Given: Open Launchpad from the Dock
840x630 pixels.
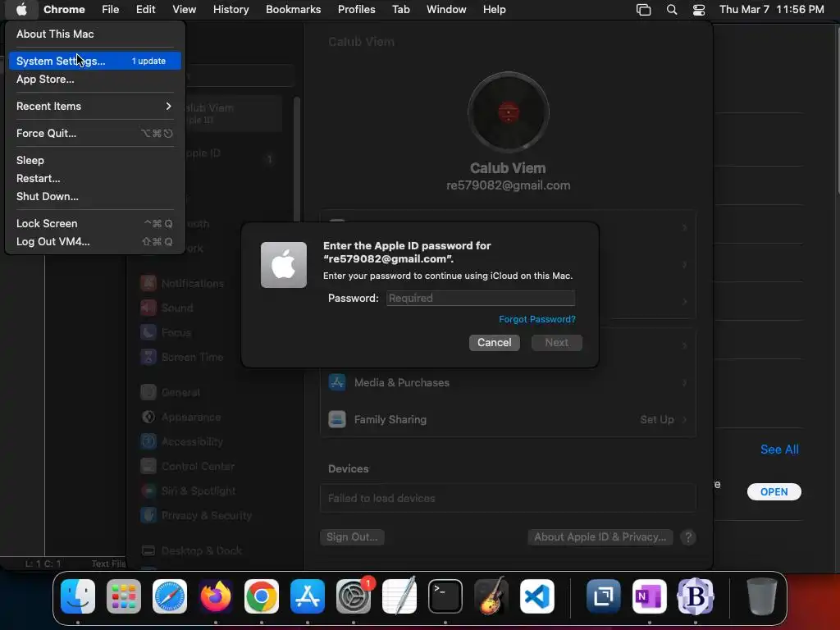Looking at the screenshot, I should [124, 597].
